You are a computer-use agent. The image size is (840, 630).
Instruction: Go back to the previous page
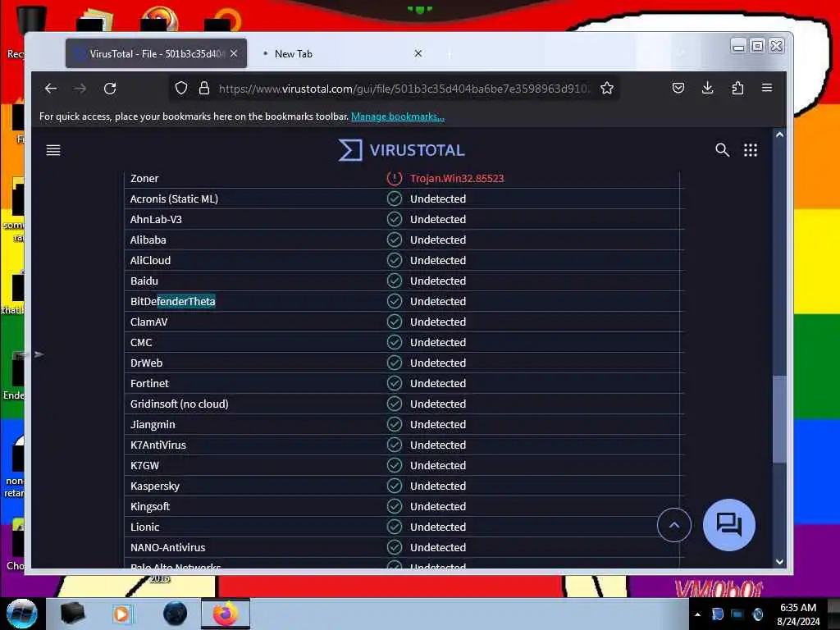point(51,89)
